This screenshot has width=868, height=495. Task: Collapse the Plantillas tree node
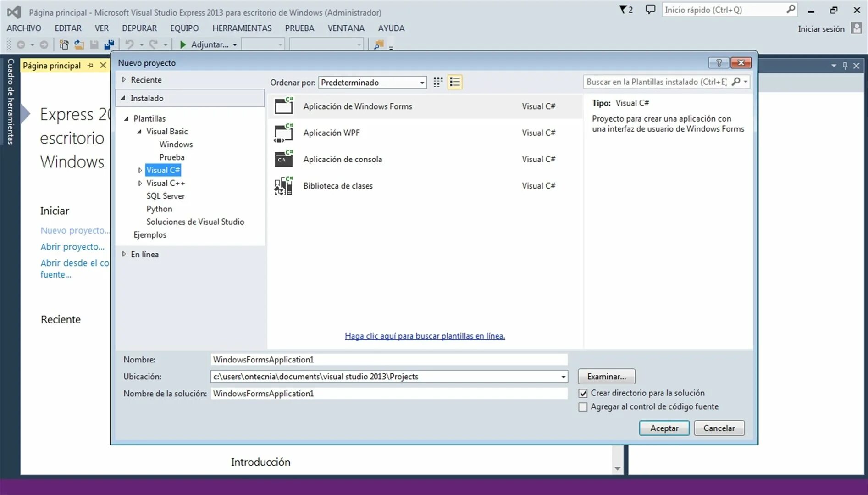tap(127, 118)
